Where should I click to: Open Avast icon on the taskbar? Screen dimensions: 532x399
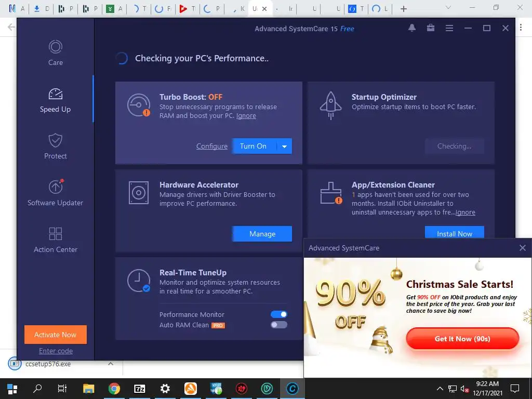[190, 389]
